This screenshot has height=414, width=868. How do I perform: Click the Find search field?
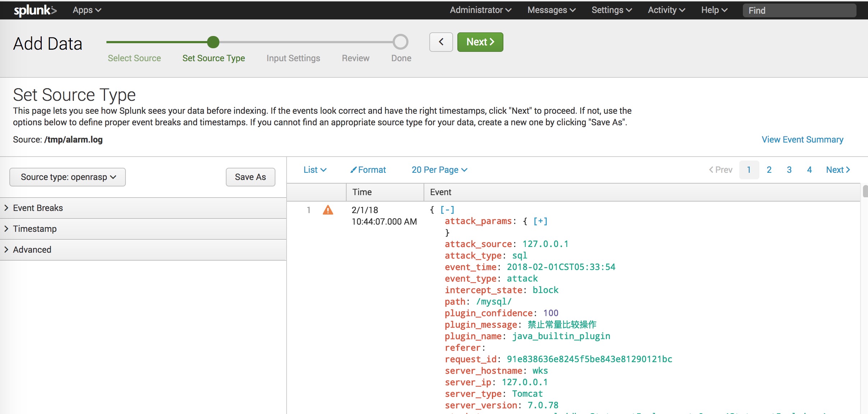point(799,10)
